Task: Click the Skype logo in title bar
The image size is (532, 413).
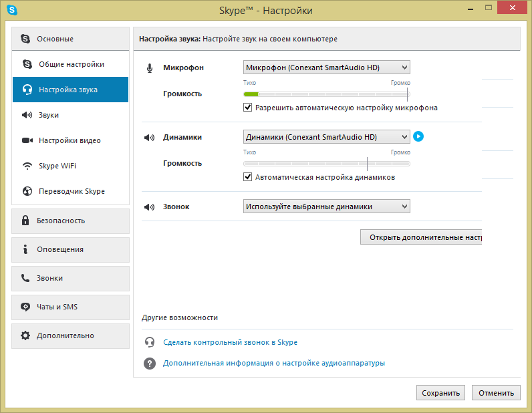Action: (12, 10)
